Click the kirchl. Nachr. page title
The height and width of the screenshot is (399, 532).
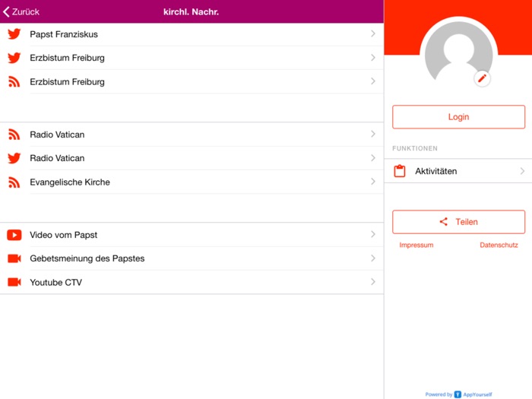pos(191,12)
